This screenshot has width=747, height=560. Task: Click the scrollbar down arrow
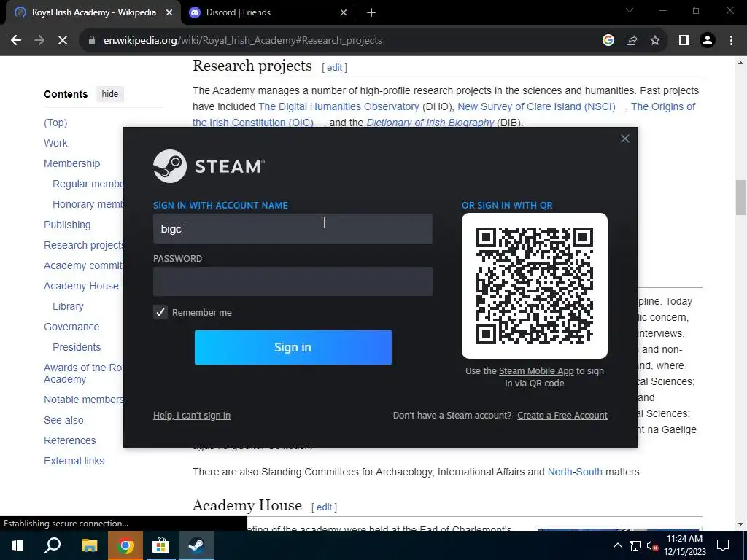(740, 524)
